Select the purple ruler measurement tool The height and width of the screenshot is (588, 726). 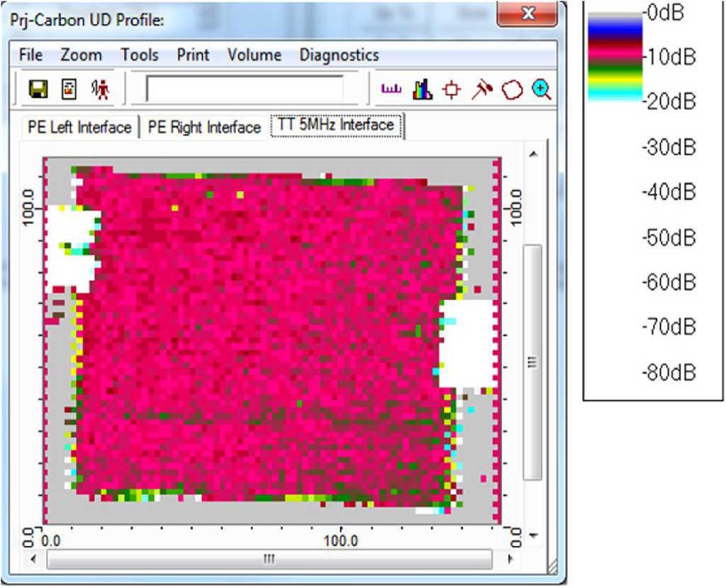392,89
